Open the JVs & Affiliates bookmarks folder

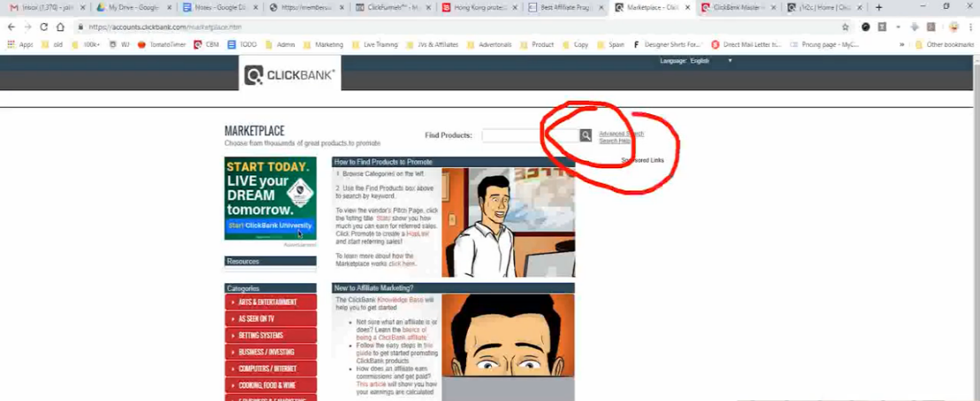coord(433,44)
